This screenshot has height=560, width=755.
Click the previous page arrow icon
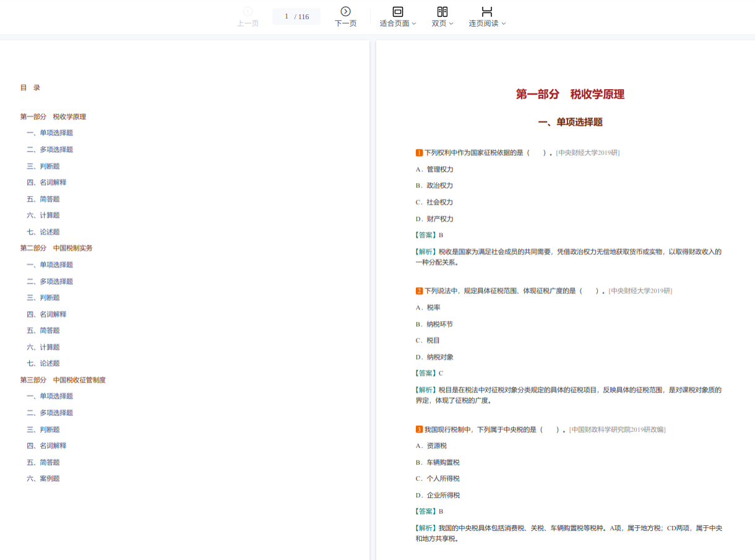point(248,11)
